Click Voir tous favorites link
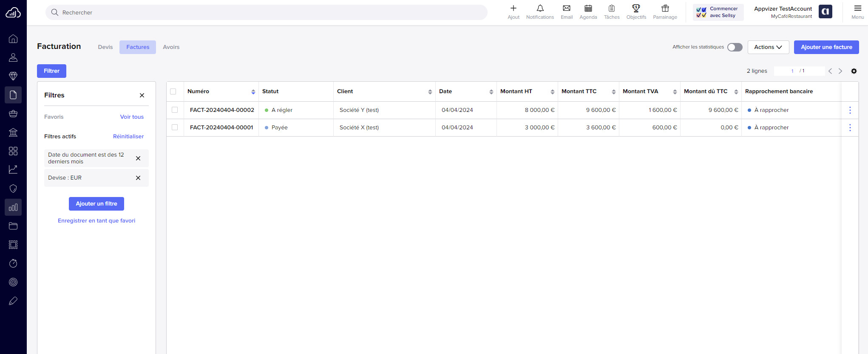The height and width of the screenshot is (354, 868). pyautogui.click(x=132, y=117)
